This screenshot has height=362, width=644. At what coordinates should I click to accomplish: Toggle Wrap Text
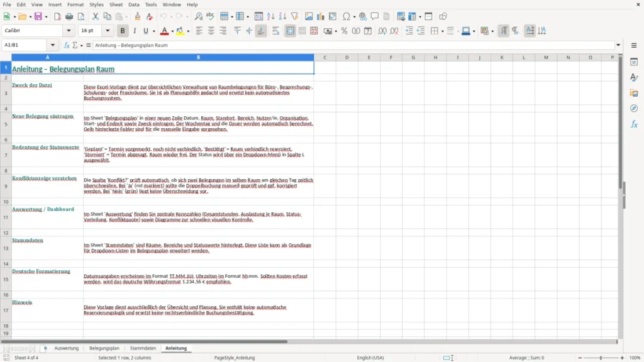[275, 31]
